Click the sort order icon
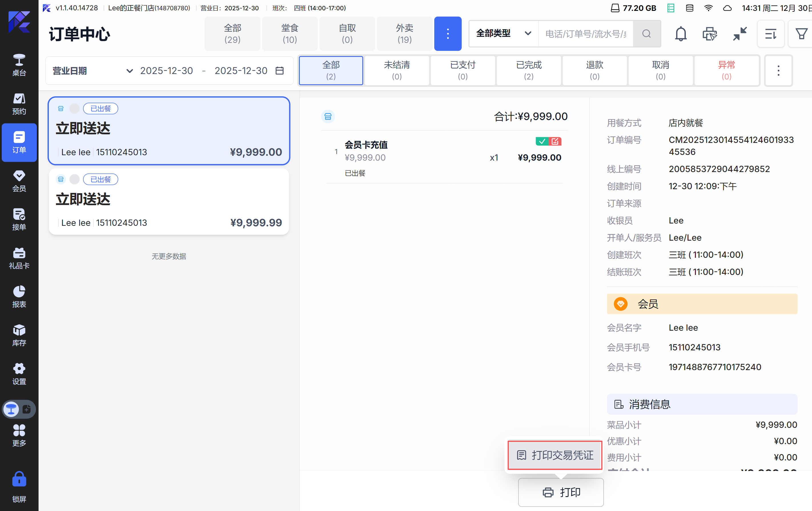This screenshot has height=511, width=812. click(771, 34)
